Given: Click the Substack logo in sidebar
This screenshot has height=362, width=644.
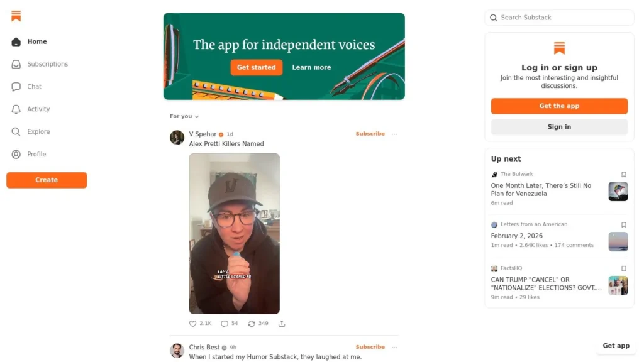Looking at the screenshot, I should click(16, 16).
